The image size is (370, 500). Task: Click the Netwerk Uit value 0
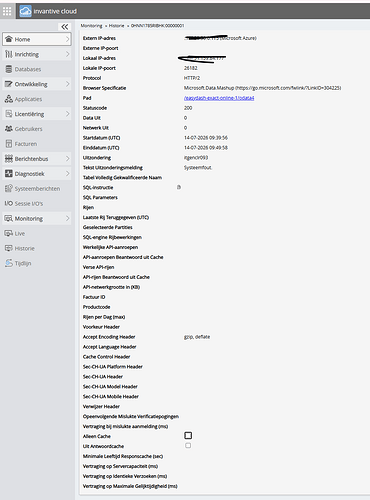coord(185,128)
